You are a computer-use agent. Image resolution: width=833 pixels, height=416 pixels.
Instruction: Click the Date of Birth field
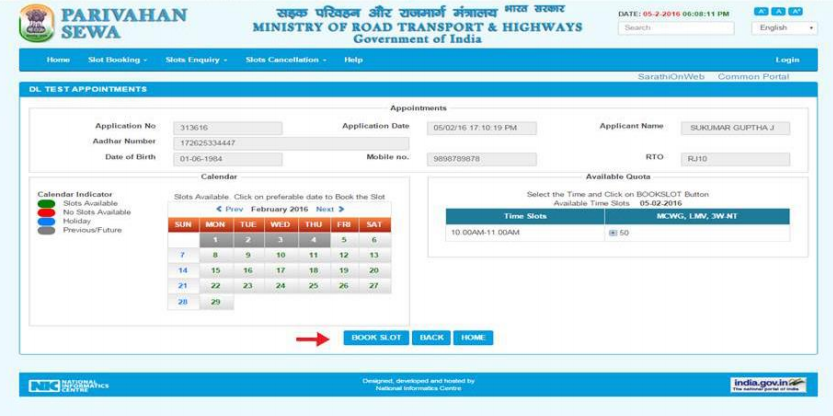click(228, 159)
